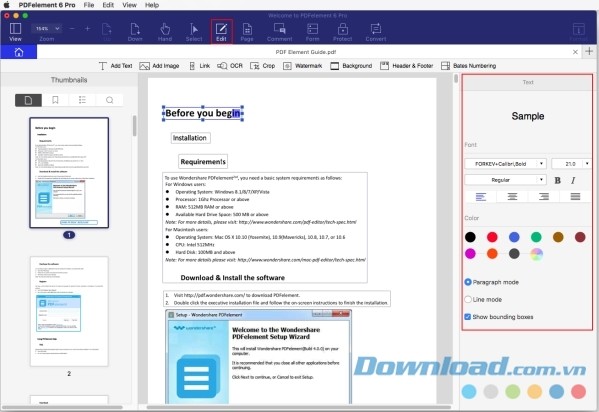
Task: Center align text
Action: click(x=512, y=196)
